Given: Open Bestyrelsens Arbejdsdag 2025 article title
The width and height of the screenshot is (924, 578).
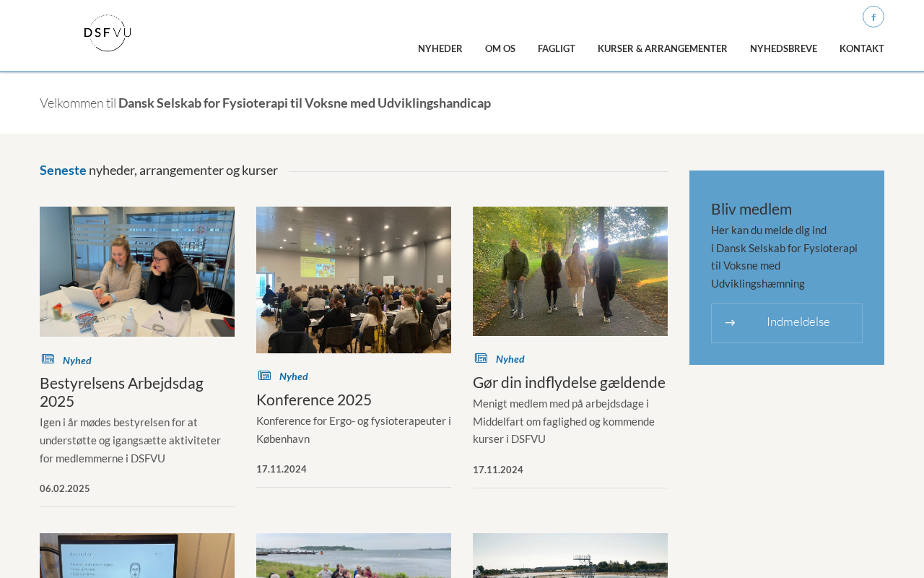Looking at the screenshot, I should (x=121, y=392).
